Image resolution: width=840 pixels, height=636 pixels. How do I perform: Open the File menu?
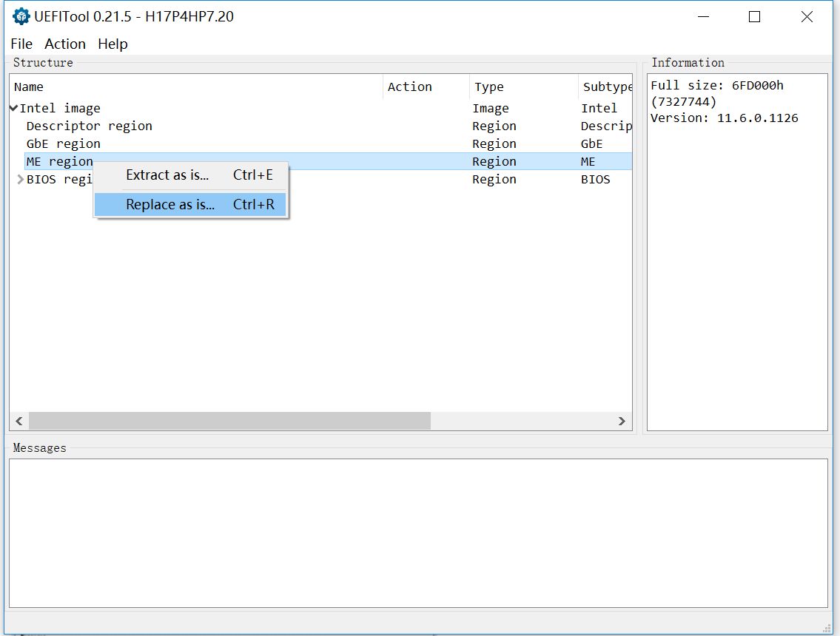point(21,44)
